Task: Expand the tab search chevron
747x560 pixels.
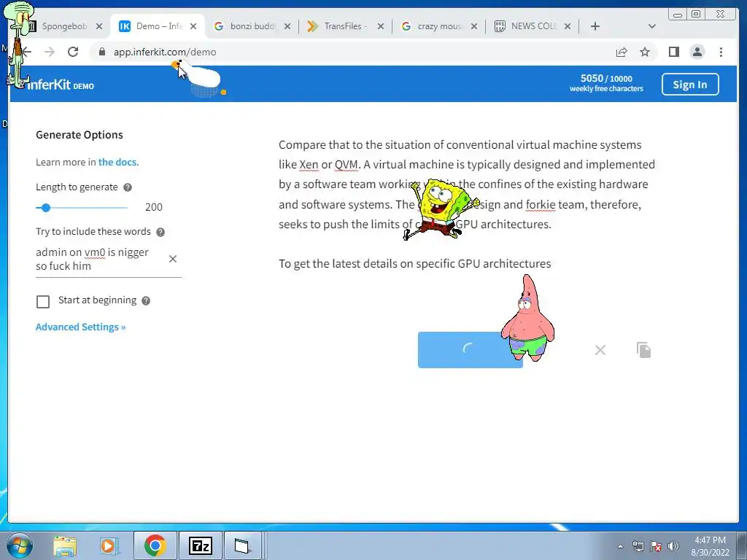Action: click(651, 26)
